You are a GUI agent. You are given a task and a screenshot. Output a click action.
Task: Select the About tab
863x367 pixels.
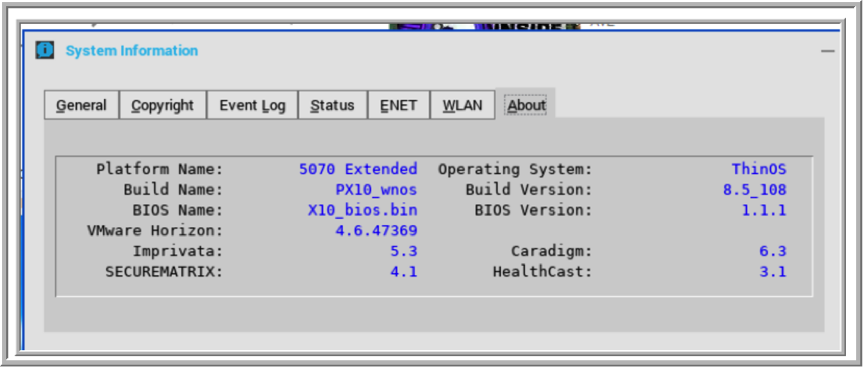click(x=526, y=104)
